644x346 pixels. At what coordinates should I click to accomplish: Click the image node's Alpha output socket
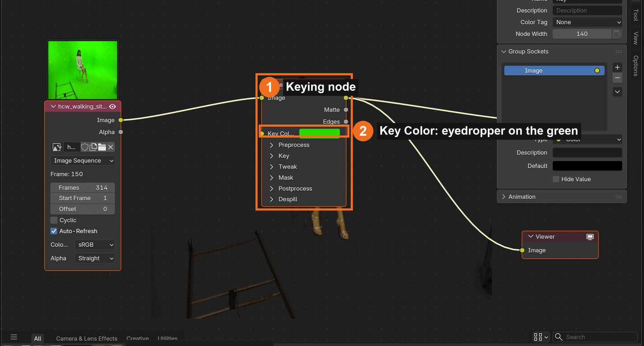[x=121, y=132]
